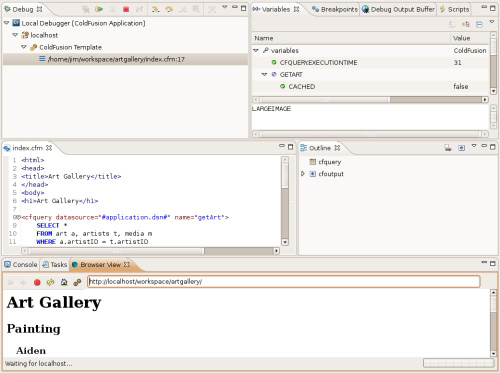The width and height of the screenshot is (500, 373).
Task: Click the red Terminate debug button
Action: click(x=126, y=9)
